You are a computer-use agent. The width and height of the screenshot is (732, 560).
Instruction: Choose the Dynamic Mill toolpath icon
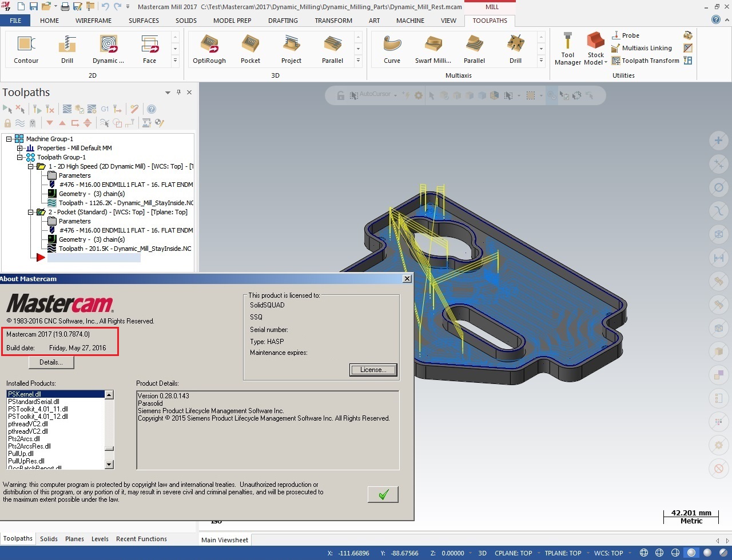coord(108,49)
